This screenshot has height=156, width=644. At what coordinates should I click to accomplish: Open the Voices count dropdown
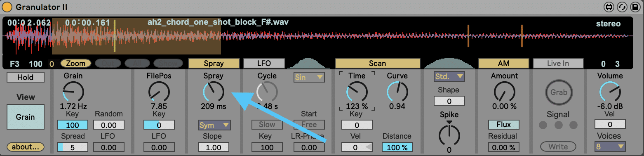pyautogui.click(x=610, y=146)
